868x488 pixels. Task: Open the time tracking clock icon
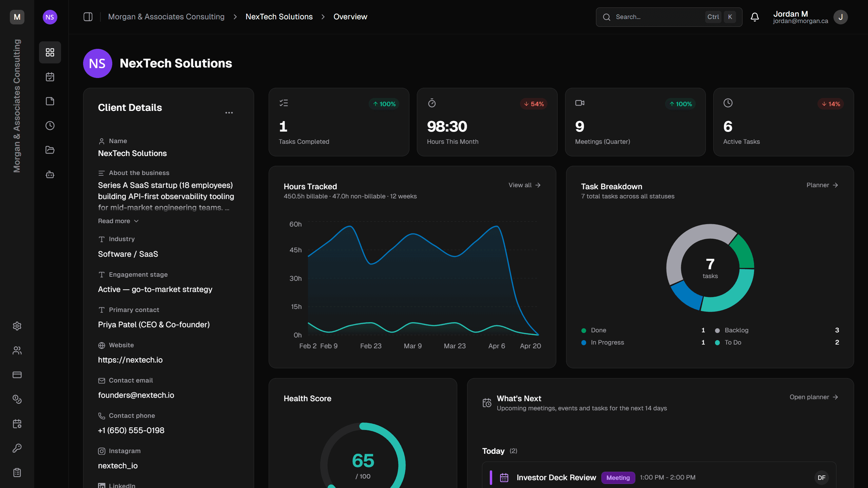pos(50,126)
